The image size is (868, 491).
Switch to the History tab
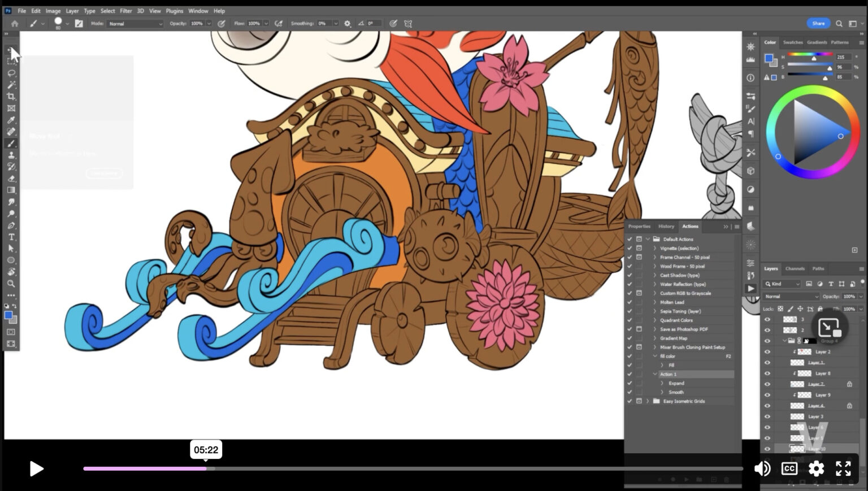coord(666,227)
